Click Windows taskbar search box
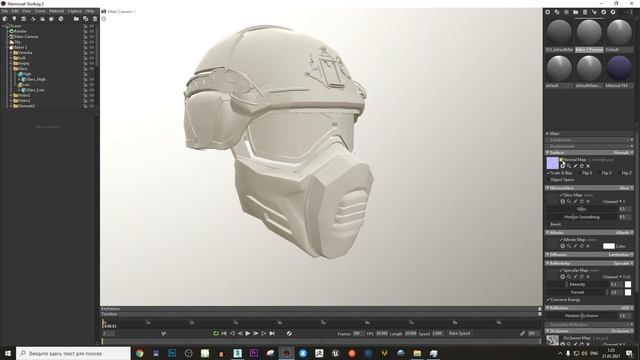 73,353
